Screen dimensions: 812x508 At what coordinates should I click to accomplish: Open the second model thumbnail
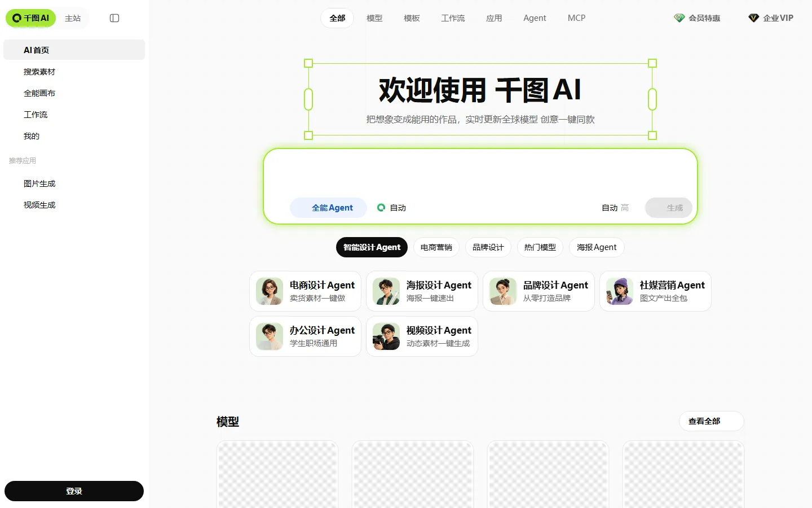tap(413, 475)
